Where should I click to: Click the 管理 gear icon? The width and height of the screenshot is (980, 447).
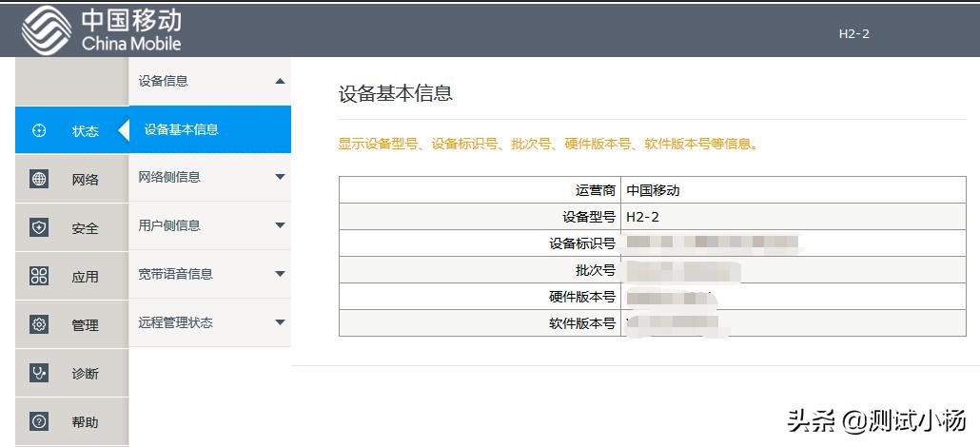coord(39,324)
